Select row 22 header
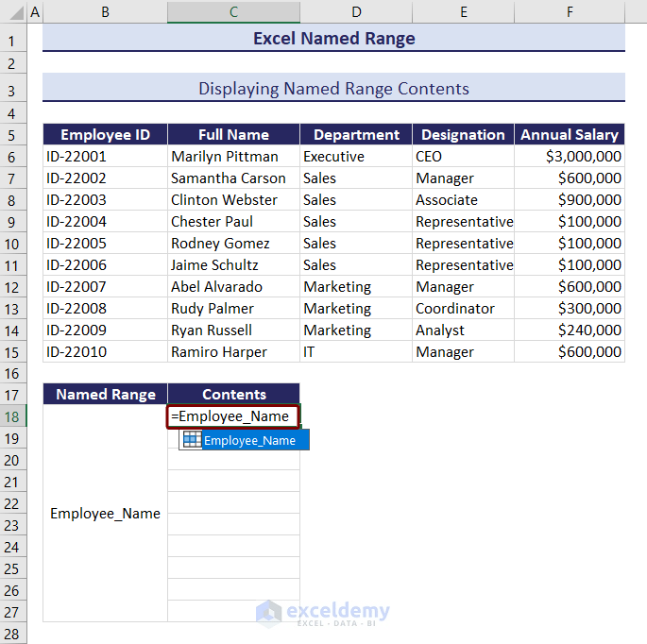Image resolution: width=647 pixels, height=644 pixels. [12, 503]
